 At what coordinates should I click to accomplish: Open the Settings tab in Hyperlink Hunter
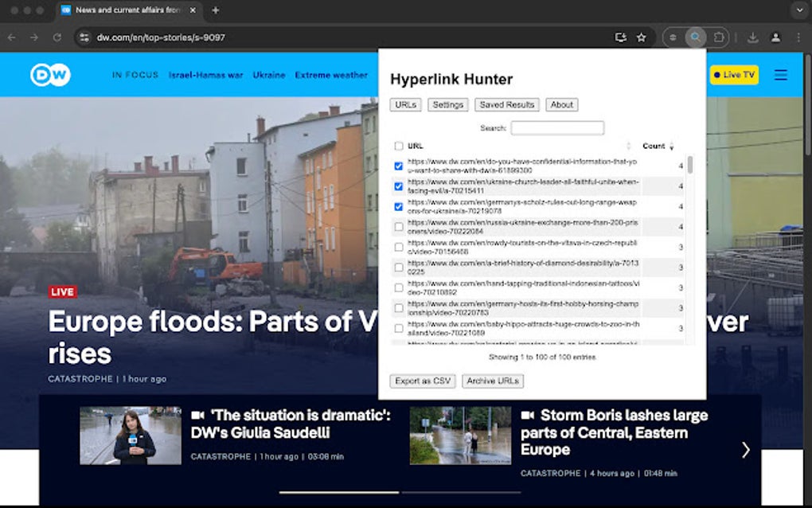tap(447, 104)
